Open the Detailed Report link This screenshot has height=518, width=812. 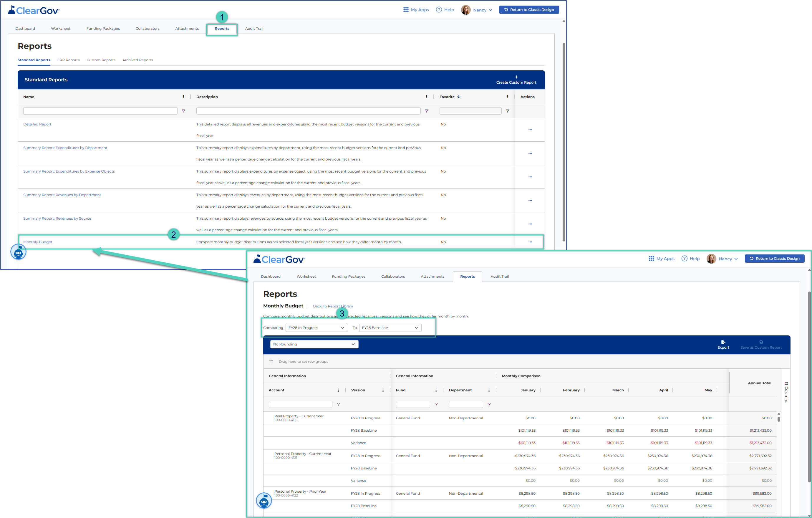click(37, 125)
